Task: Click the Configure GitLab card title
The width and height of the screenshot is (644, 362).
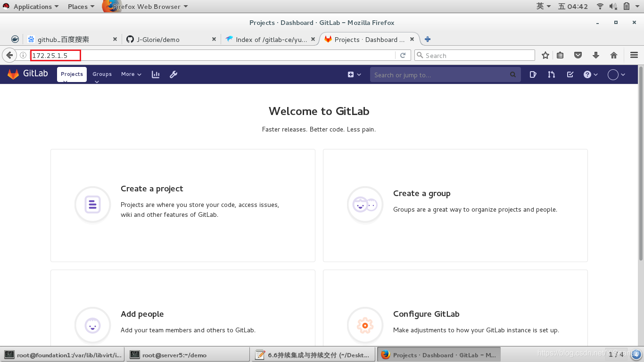Action: pyautogui.click(x=426, y=314)
